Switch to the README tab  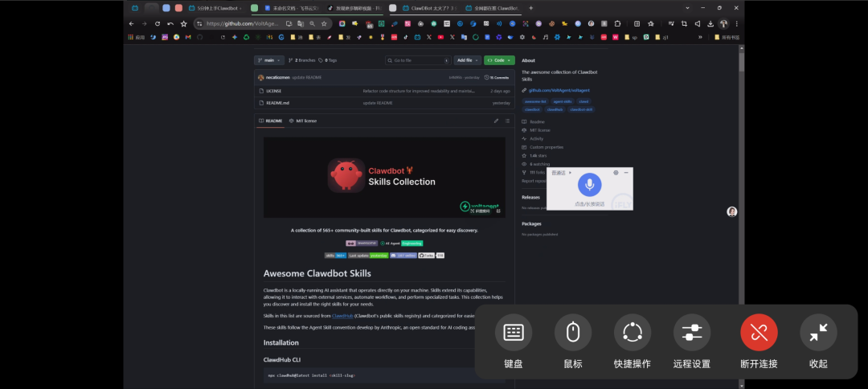270,121
